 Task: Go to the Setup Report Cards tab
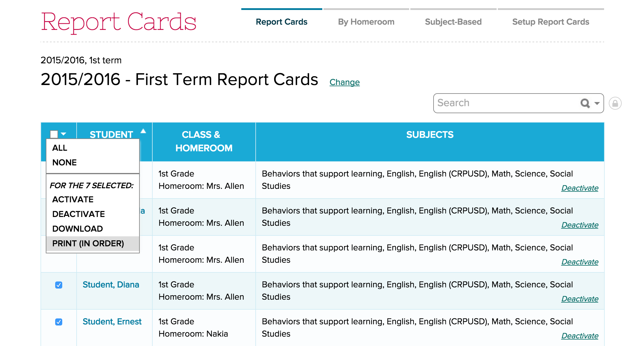click(550, 21)
